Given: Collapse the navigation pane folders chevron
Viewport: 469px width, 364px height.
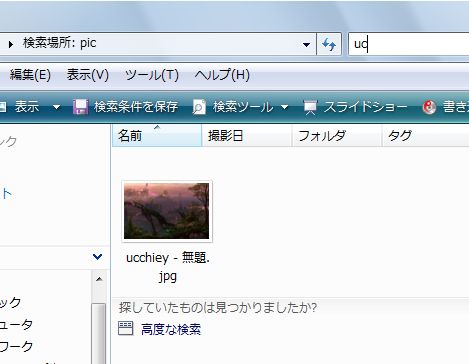Looking at the screenshot, I should (97, 257).
